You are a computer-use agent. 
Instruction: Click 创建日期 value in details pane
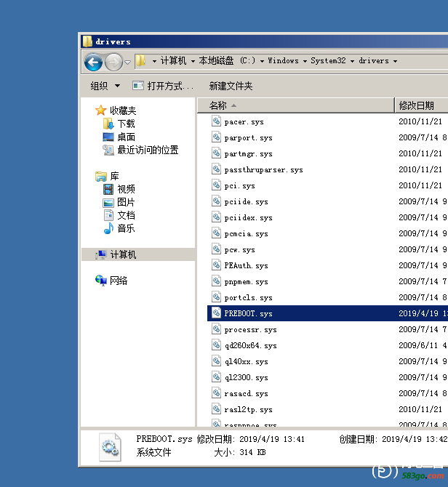click(x=415, y=439)
